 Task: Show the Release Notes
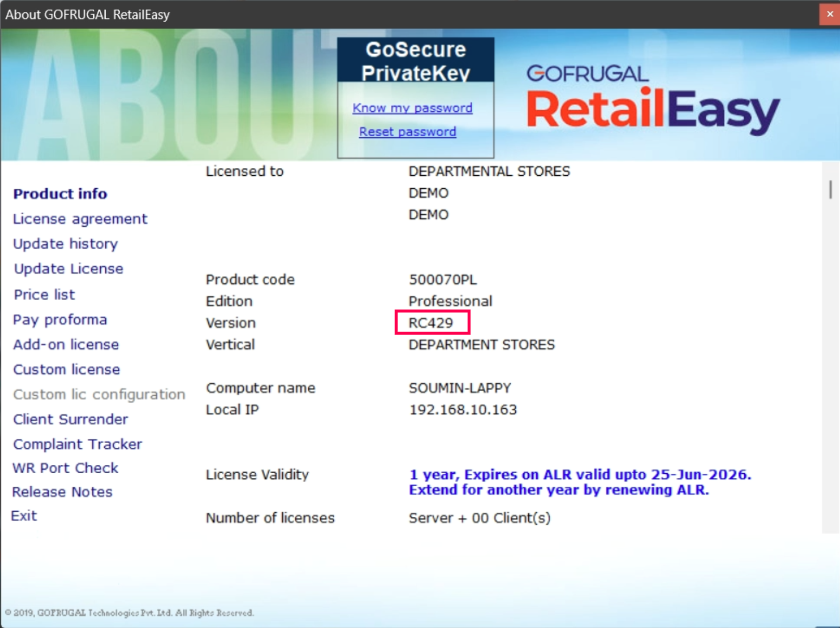click(x=62, y=492)
